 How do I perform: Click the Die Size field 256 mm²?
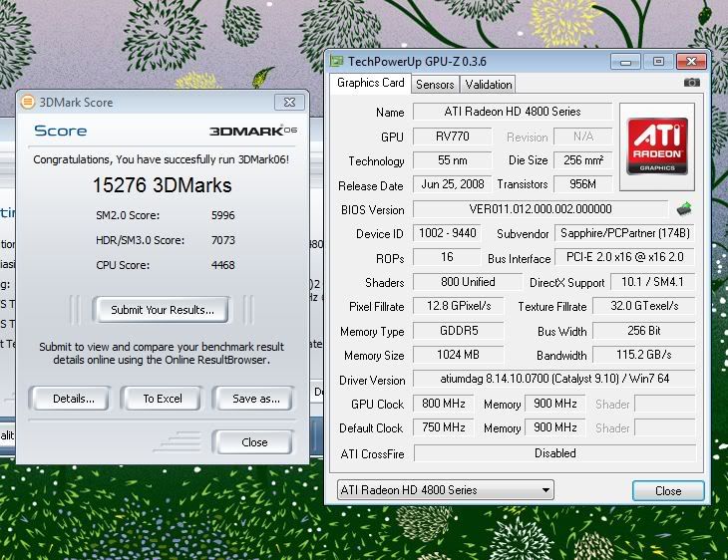coord(583,160)
